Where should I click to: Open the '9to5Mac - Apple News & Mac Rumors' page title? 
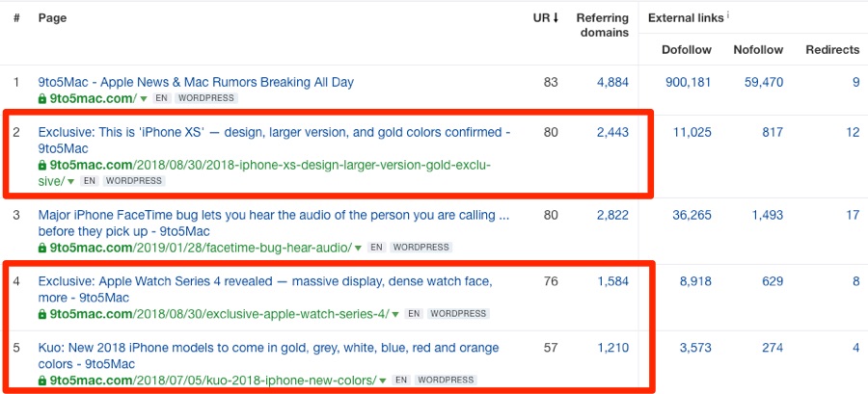coord(196,82)
